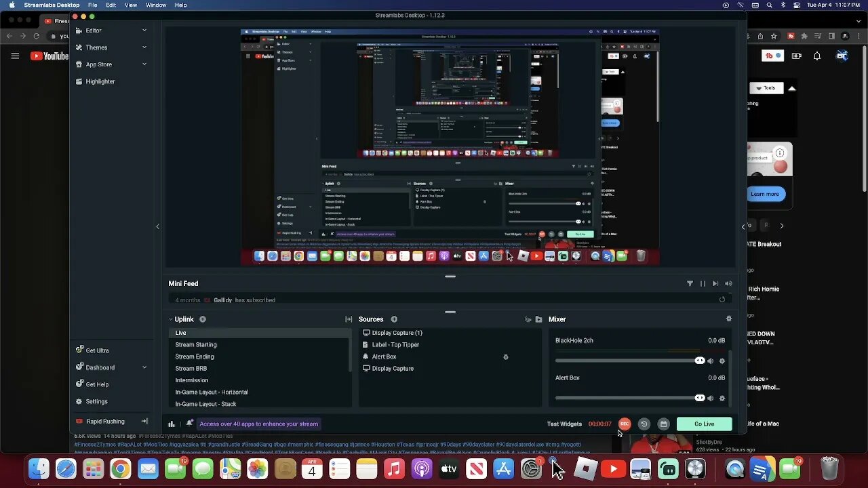Open Settings in the sidebar

(x=91, y=401)
